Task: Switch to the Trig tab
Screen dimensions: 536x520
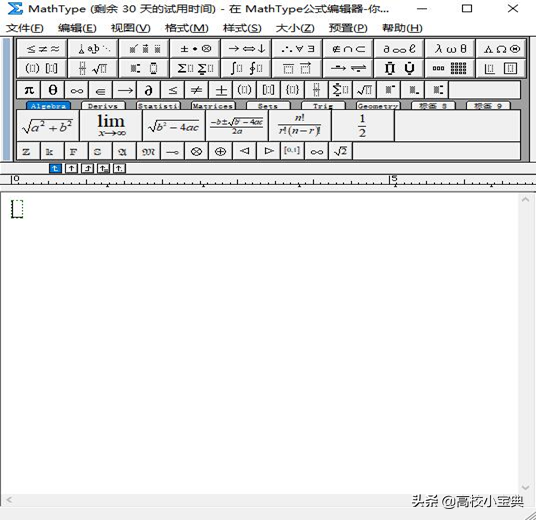Action: [x=323, y=106]
